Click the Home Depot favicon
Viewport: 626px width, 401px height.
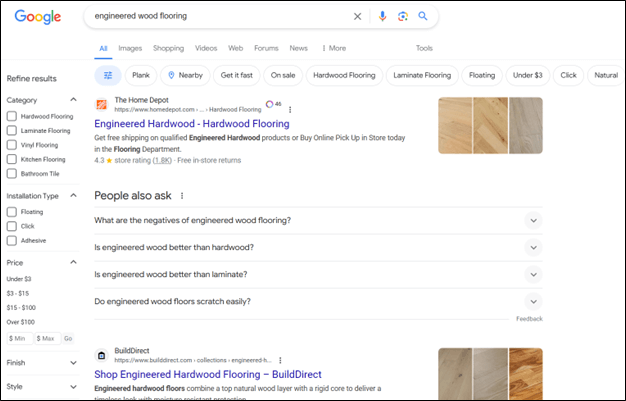click(101, 105)
